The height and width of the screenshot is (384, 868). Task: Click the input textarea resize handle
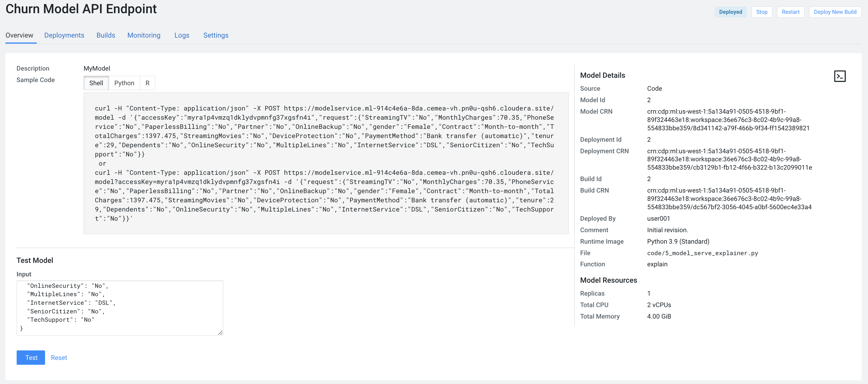[x=220, y=333]
